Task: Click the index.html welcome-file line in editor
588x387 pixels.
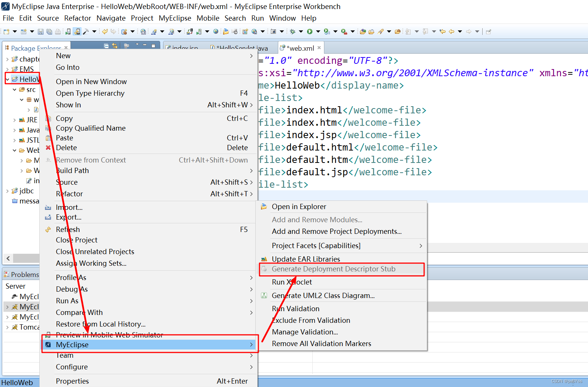Action: click(342, 110)
